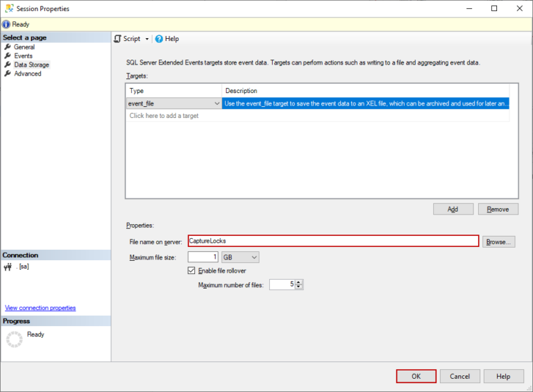Toggle Enable file rollover checkbox
The height and width of the screenshot is (392, 533).
pyautogui.click(x=192, y=271)
